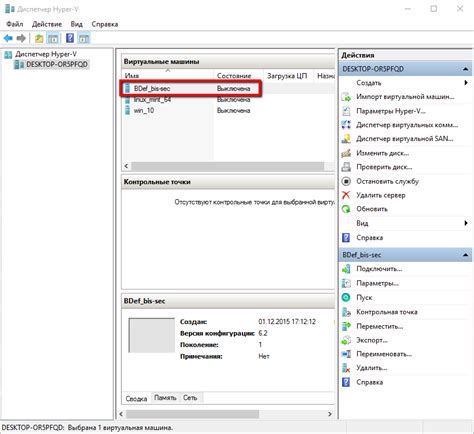Click the Параметры Hyper-V icon
Image resolution: width=474 pixels, height=434 pixels.
[x=346, y=111]
